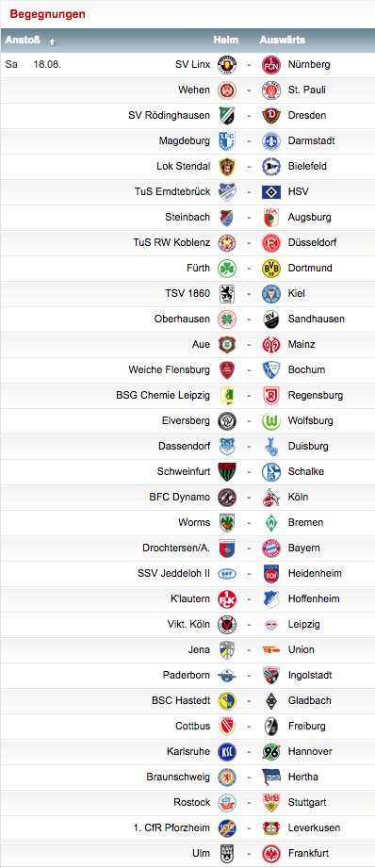Open the Nürnberg team link
This screenshot has width=375, height=868.
pyautogui.click(x=309, y=65)
